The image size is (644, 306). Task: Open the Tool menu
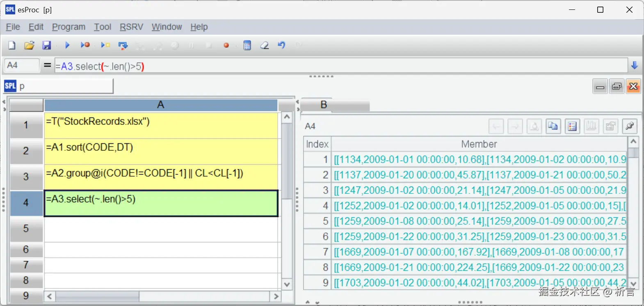pyautogui.click(x=103, y=27)
